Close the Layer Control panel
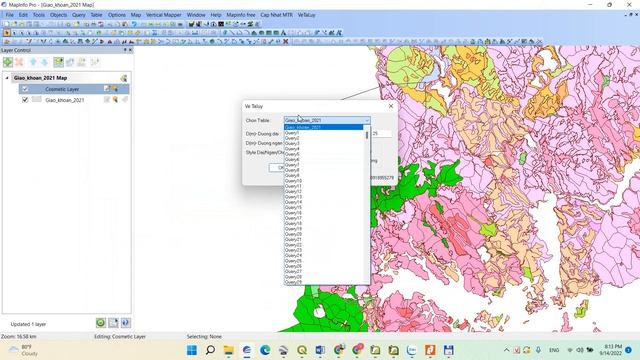The image size is (640, 360). 130,50
